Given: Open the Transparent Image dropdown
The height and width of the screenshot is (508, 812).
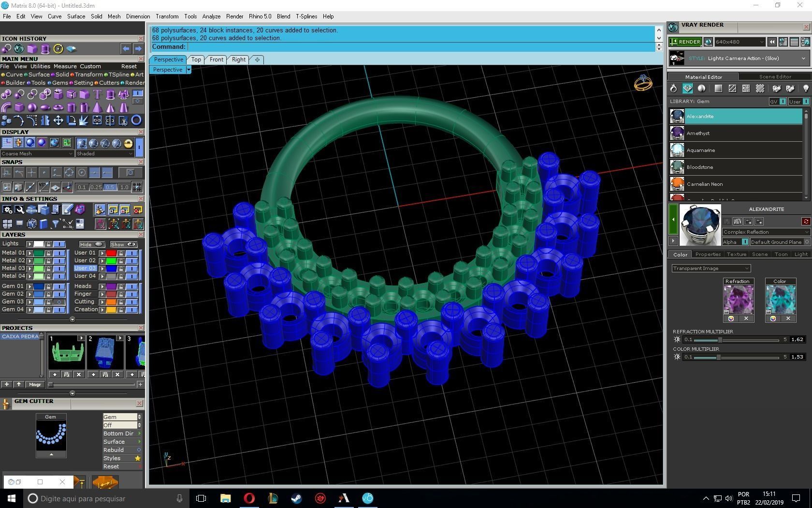Looking at the screenshot, I should point(711,268).
